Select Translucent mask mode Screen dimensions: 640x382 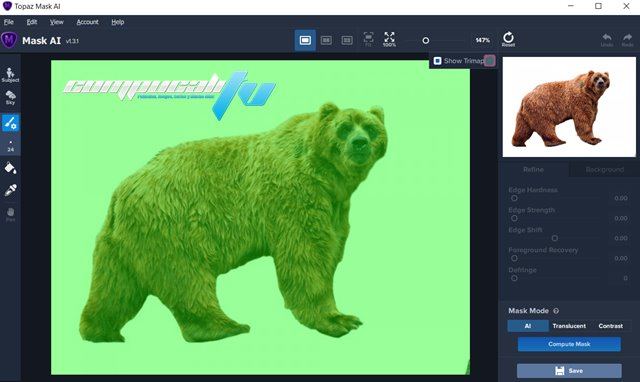pos(569,326)
